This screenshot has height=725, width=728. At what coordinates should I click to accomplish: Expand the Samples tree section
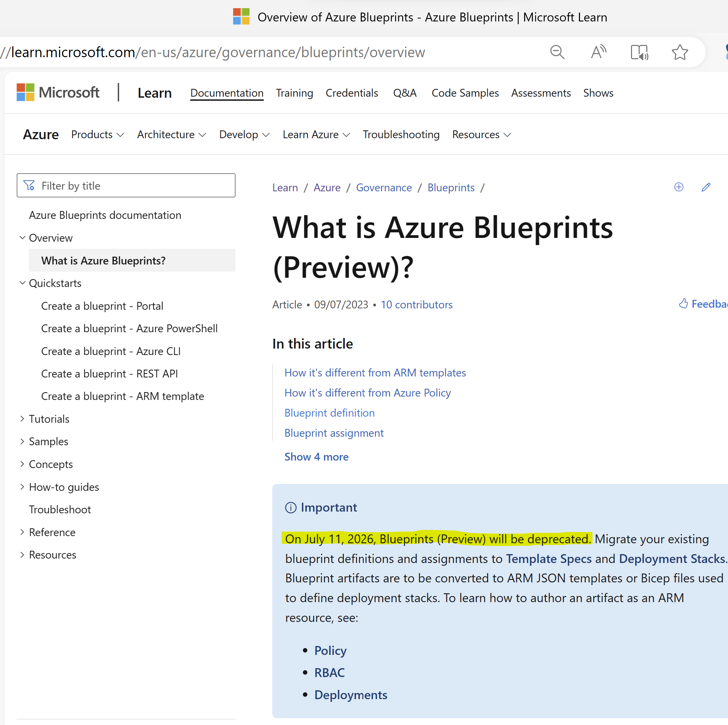pos(22,441)
